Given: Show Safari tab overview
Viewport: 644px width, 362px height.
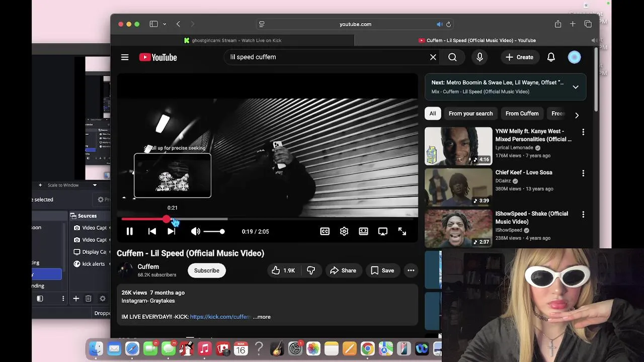Looking at the screenshot, I should (x=588, y=24).
